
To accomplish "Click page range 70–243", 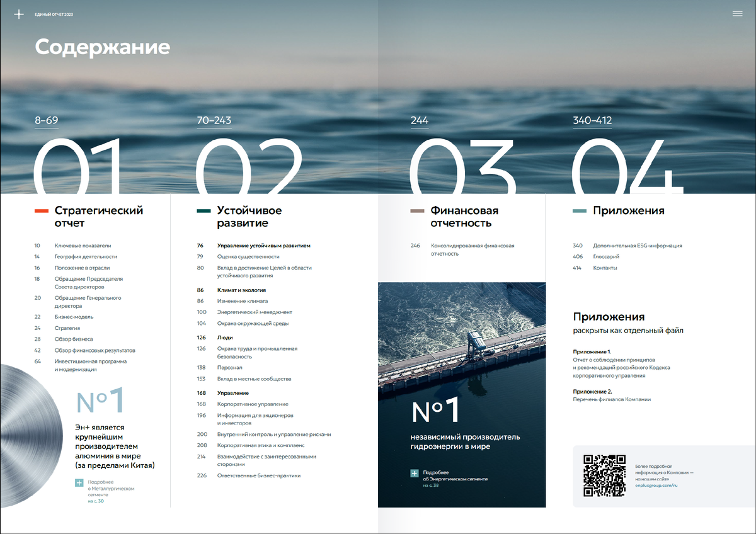I will click(214, 121).
